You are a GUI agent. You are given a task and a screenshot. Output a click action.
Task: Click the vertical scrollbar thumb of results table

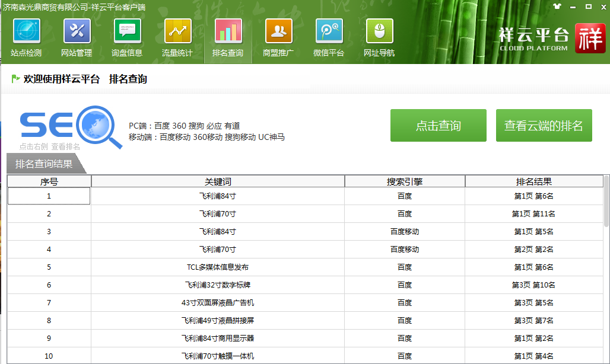(x=606, y=201)
